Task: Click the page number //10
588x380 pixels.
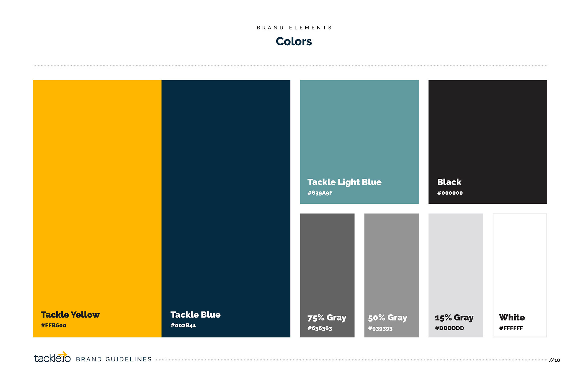Action: [554, 360]
